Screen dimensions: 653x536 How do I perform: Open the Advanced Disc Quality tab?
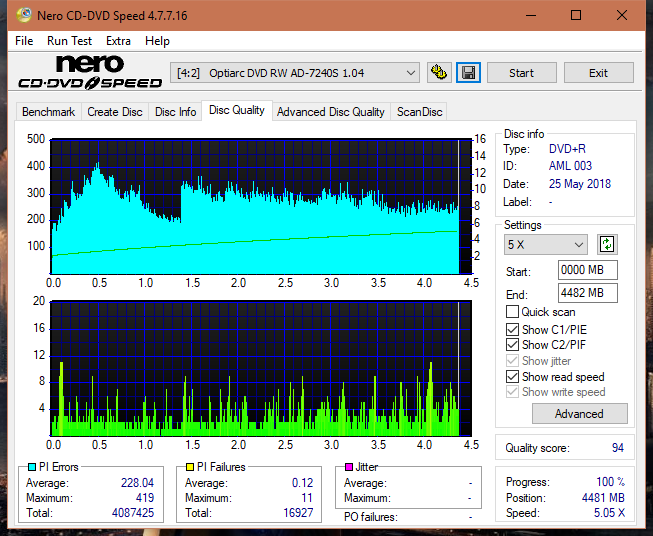click(x=331, y=112)
